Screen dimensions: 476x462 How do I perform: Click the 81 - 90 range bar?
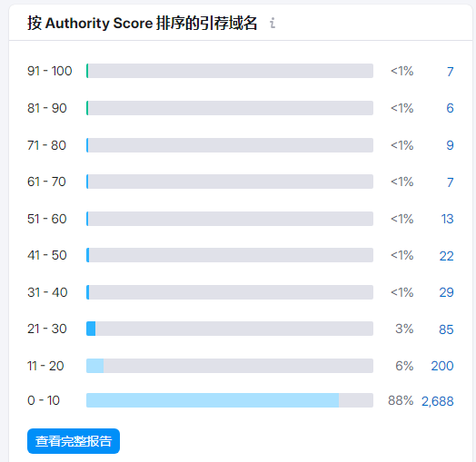pyautogui.click(x=230, y=108)
